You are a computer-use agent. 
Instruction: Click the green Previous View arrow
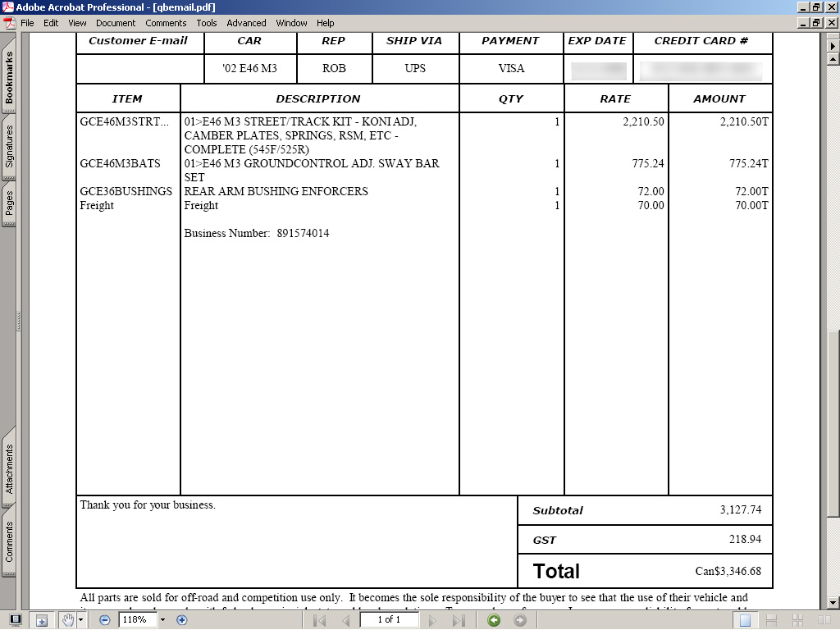(x=494, y=620)
